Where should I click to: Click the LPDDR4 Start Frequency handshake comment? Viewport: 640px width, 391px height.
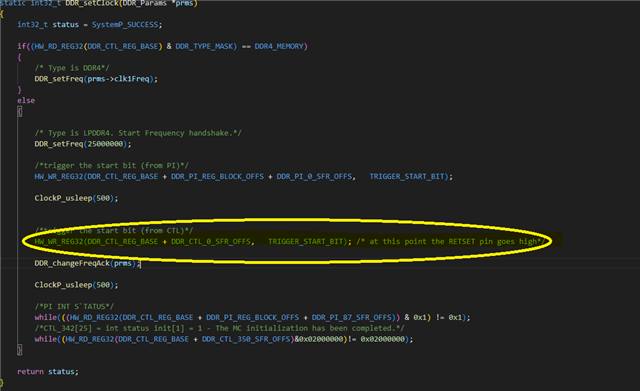coord(138,133)
